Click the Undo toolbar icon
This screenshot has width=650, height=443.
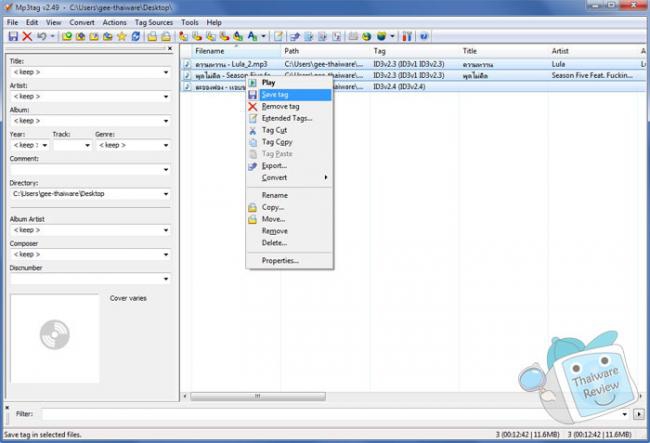(x=41, y=36)
